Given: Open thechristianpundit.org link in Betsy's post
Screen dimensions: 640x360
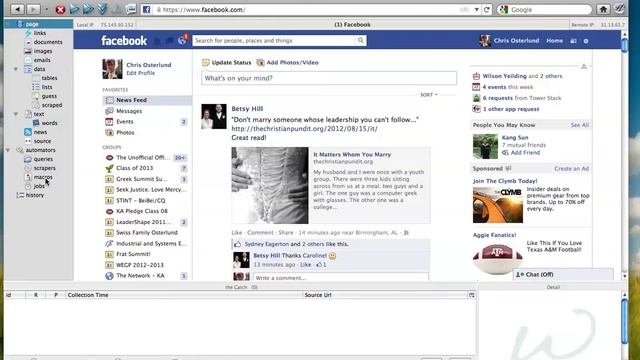Looking at the screenshot, I should pyautogui.click(x=304, y=129).
